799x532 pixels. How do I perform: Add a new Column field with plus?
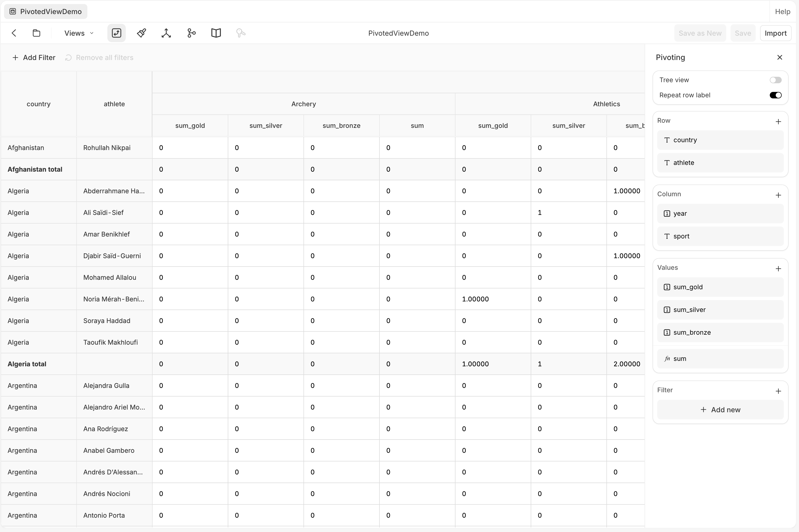pos(778,195)
